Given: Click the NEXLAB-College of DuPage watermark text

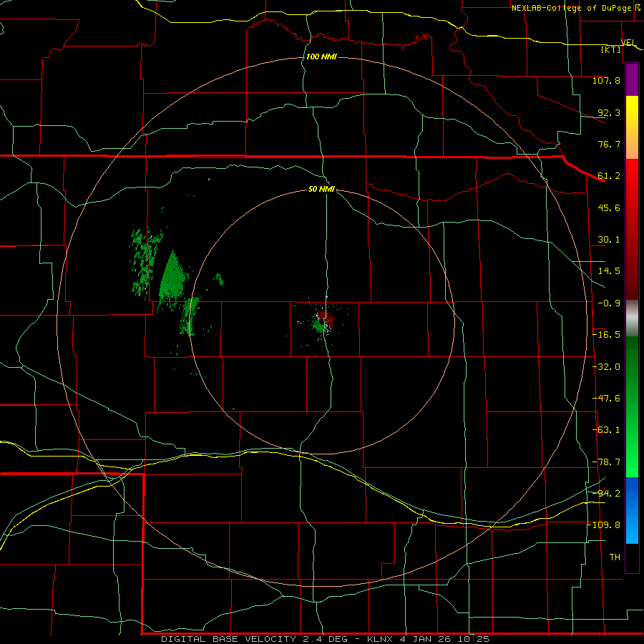Looking at the screenshot, I should click(x=573, y=8).
